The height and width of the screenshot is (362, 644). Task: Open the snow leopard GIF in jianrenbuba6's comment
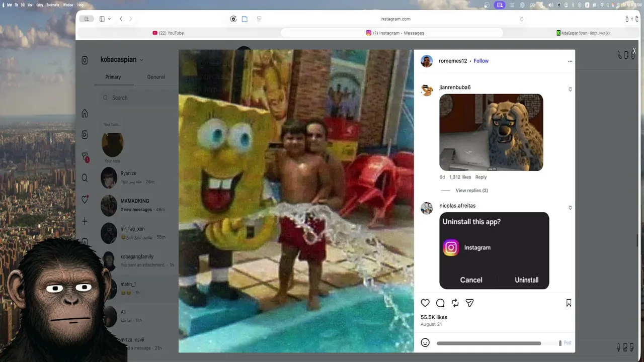tap(491, 132)
